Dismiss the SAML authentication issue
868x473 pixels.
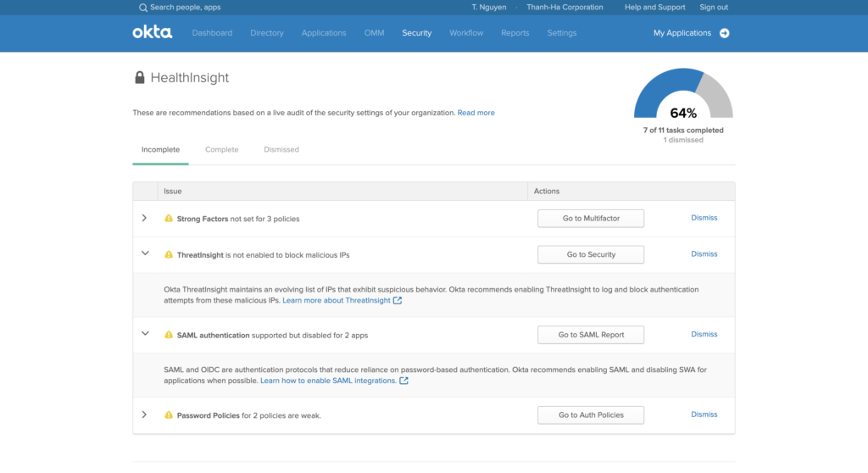click(x=704, y=334)
